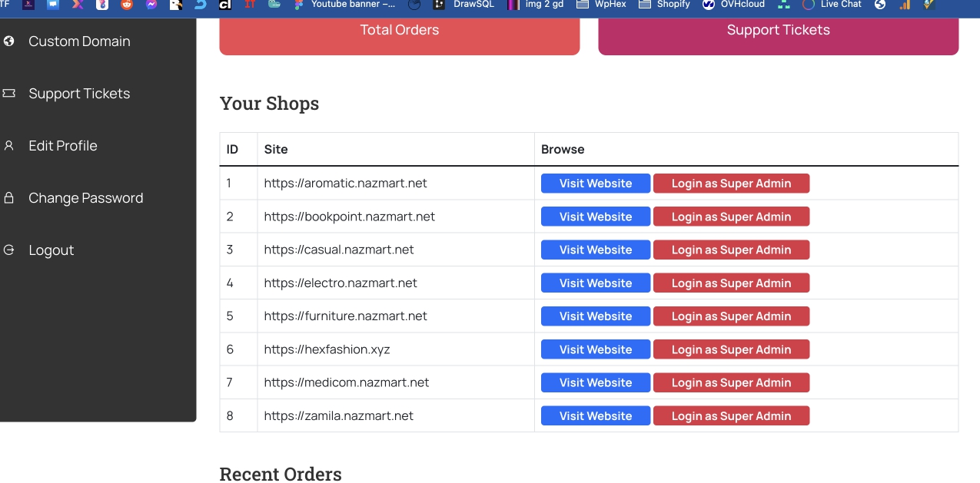Open the Reddit bookmark icon
Image resolution: width=980 pixels, height=483 pixels.
click(127, 5)
